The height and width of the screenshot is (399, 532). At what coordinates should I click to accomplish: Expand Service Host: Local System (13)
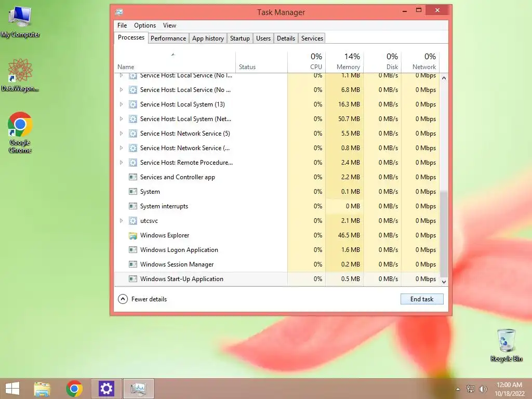tap(121, 104)
